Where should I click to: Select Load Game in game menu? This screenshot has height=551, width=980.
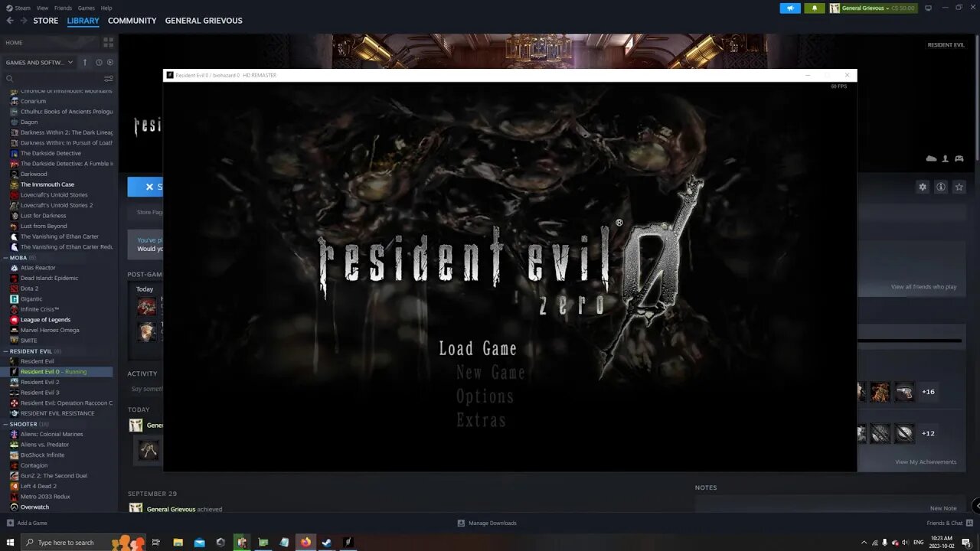[478, 348]
